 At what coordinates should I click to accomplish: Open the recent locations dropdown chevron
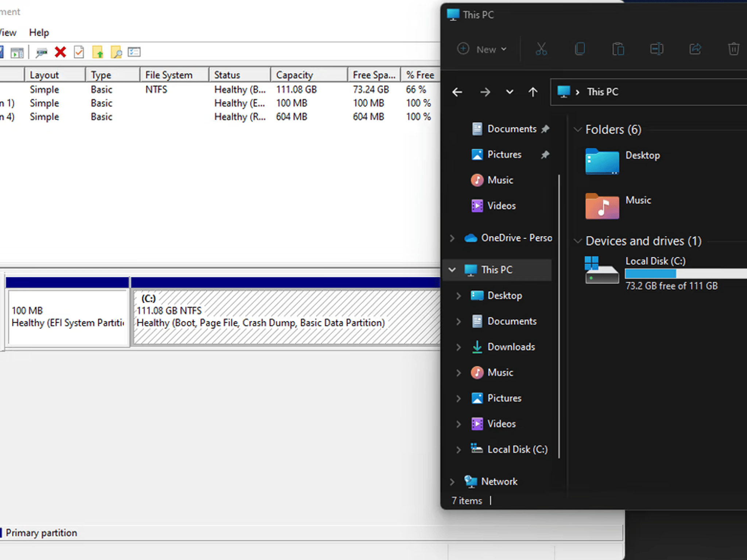click(510, 92)
